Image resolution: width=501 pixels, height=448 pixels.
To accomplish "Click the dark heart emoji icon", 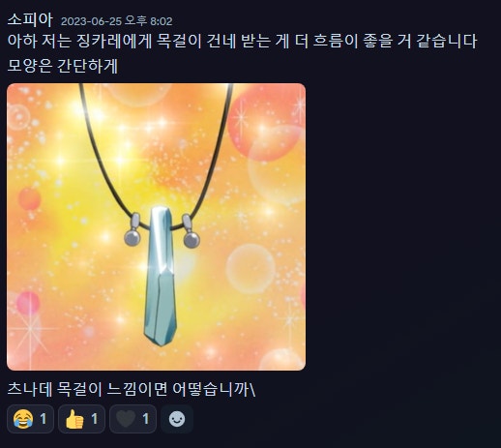I will tap(126, 419).
